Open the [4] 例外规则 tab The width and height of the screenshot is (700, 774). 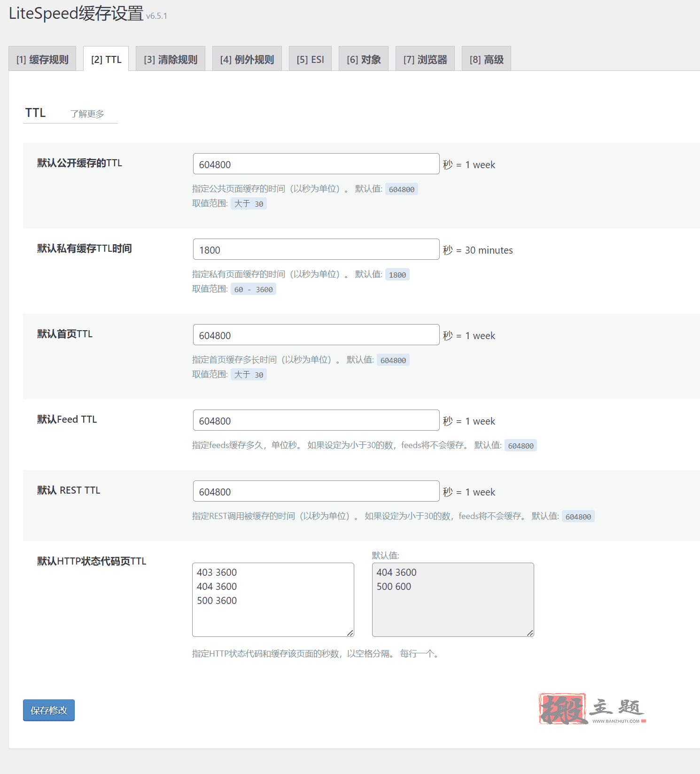coord(247,59)
